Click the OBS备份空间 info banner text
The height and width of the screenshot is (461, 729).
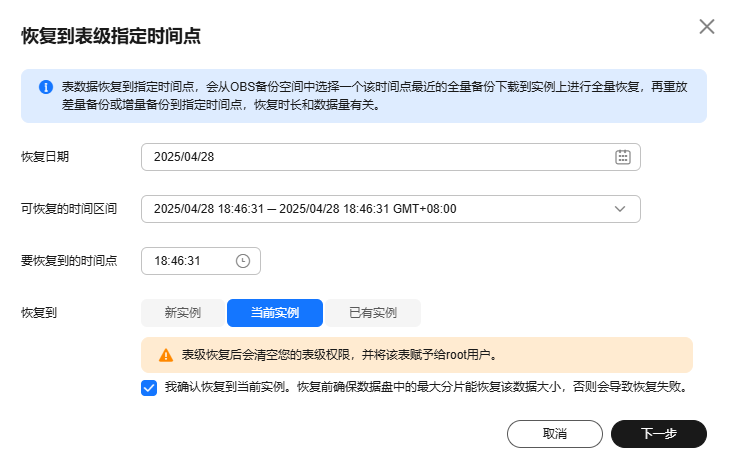pos(374,96)
